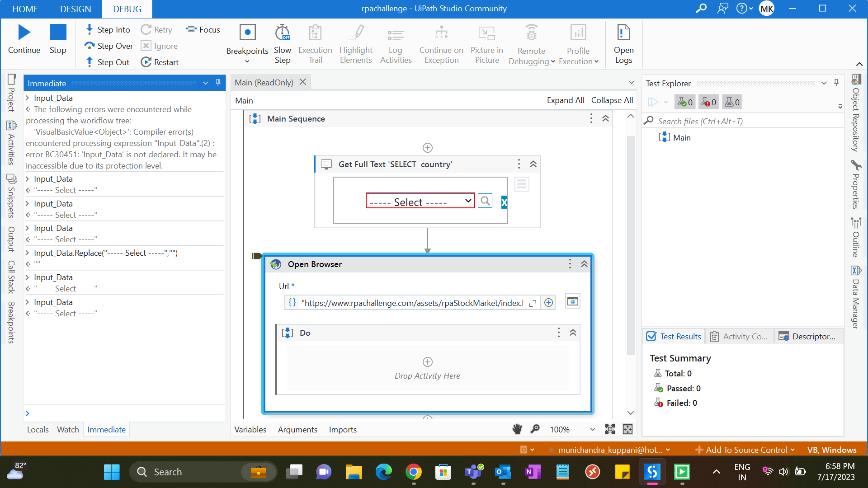Open the zoom percentage dropdown

tap(592, 429)
